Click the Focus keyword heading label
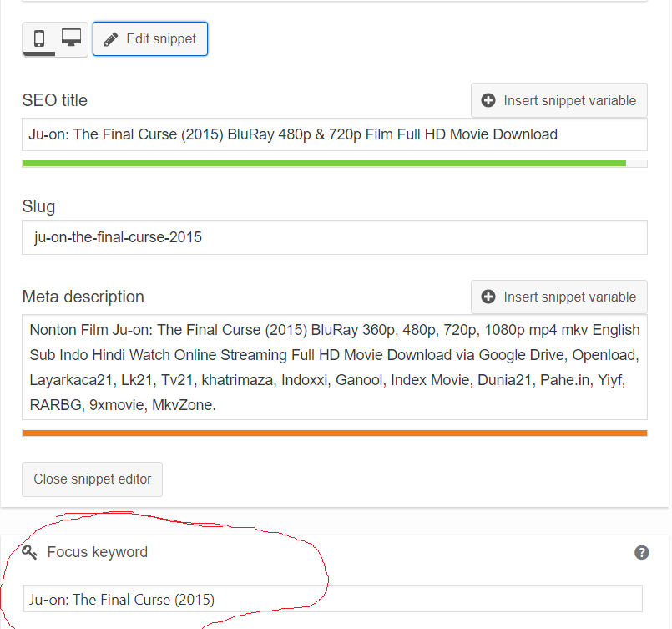The image size is (672, 629). click(x=98, y=552)
